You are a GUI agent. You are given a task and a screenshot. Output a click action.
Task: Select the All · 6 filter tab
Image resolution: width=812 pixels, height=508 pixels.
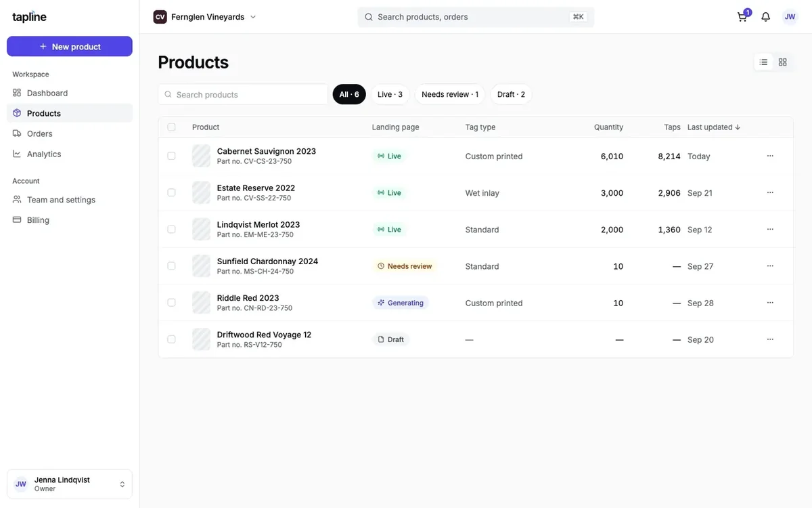click(x=349, y=94)
